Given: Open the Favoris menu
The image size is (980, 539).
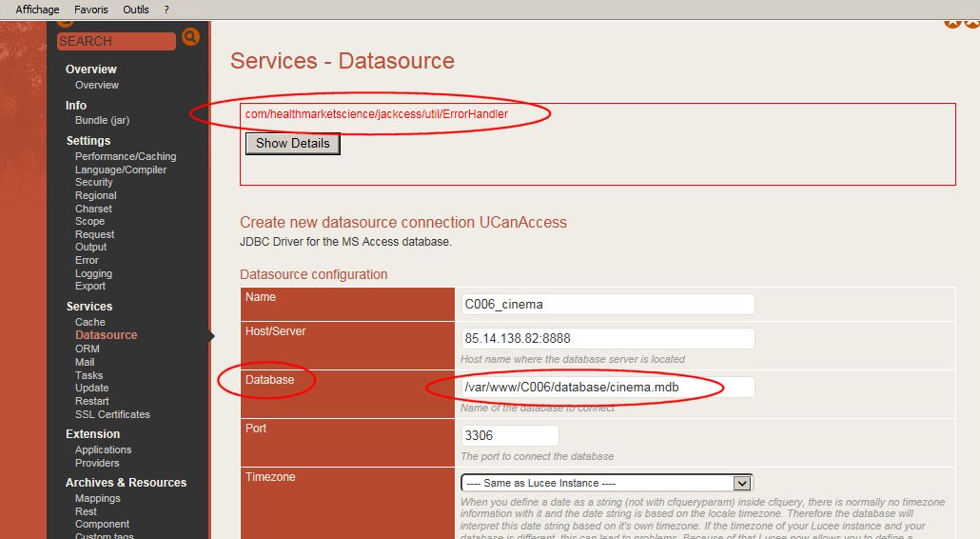Looking at the screenshot, I should pyautogui.click(x=91, y=10).
